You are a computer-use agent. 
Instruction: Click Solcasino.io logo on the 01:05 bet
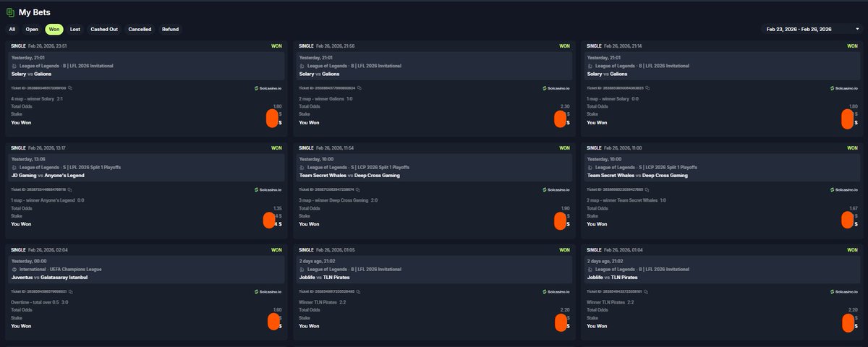coord(556,291)
